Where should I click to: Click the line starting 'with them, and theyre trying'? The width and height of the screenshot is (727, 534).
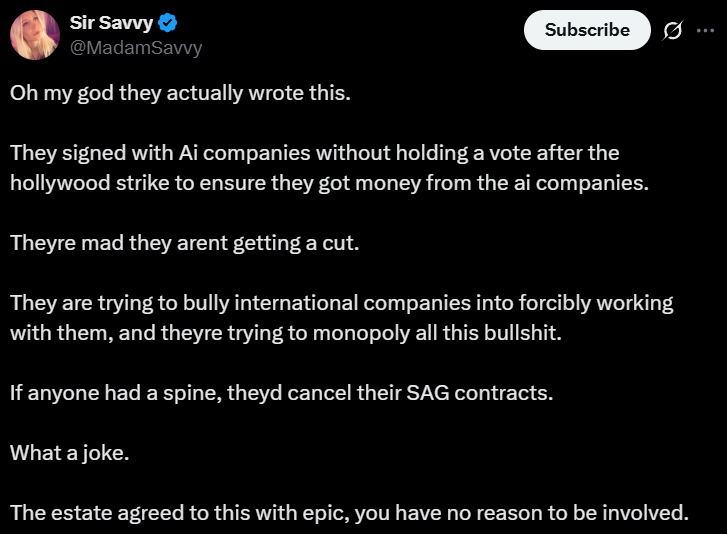286,332
